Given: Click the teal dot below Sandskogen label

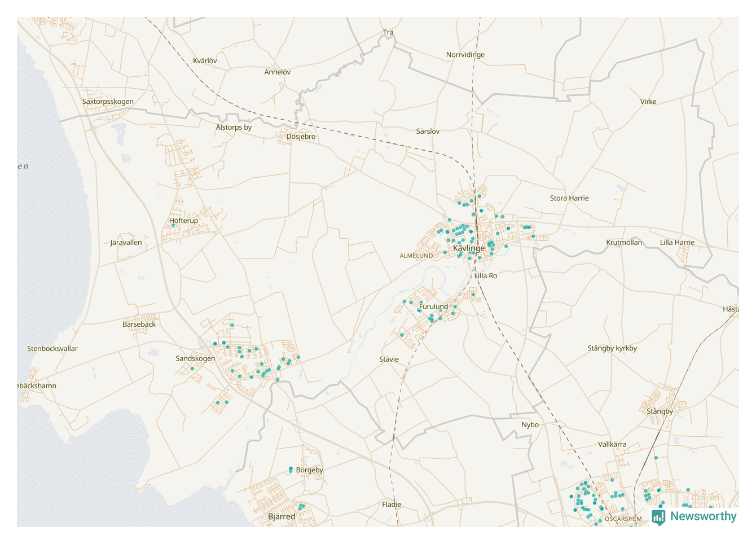Looking at the screenshot, I should point(192,368).
